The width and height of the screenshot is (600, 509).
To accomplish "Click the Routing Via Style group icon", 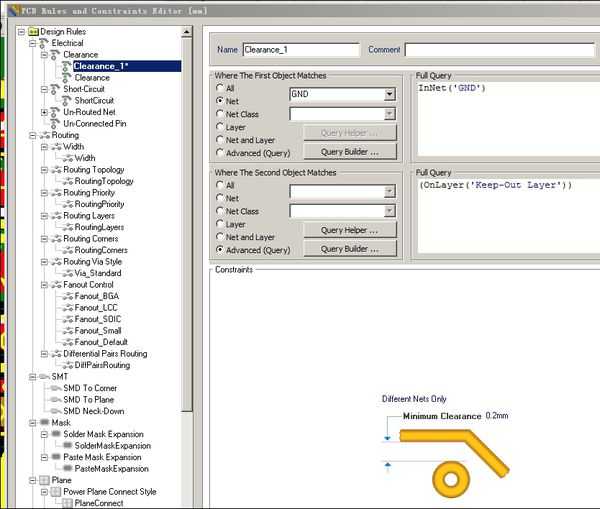I will pos(56,262).
